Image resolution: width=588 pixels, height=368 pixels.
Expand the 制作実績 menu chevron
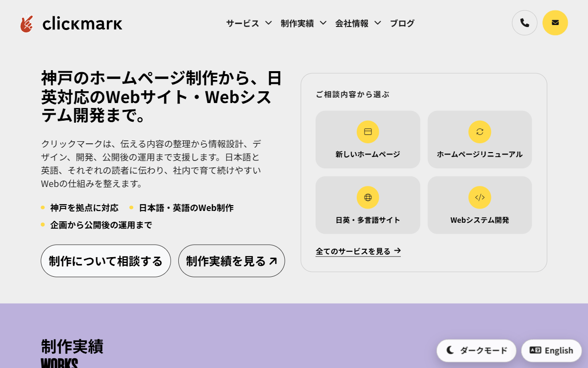pos(323,23)
